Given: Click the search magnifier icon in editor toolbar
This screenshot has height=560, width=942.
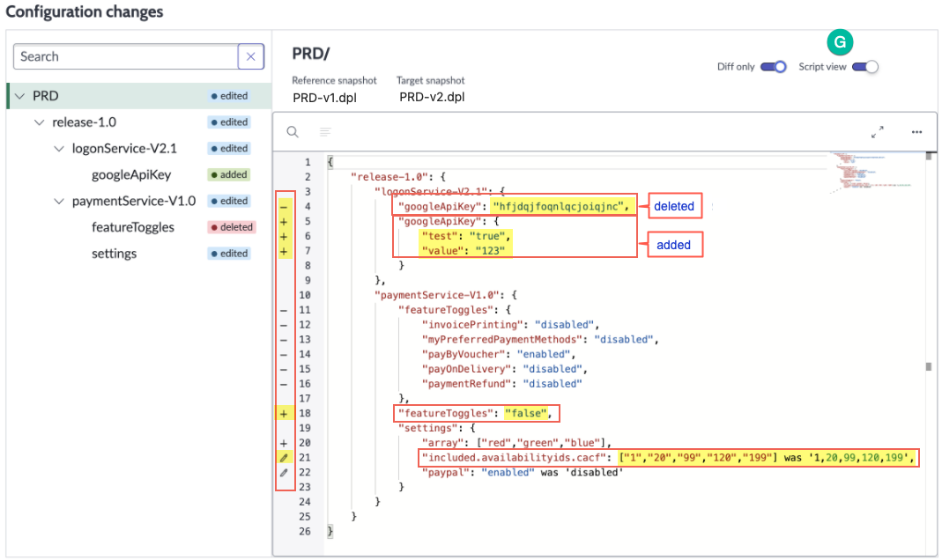Looking at the screenshot, I should coord(293,131).
